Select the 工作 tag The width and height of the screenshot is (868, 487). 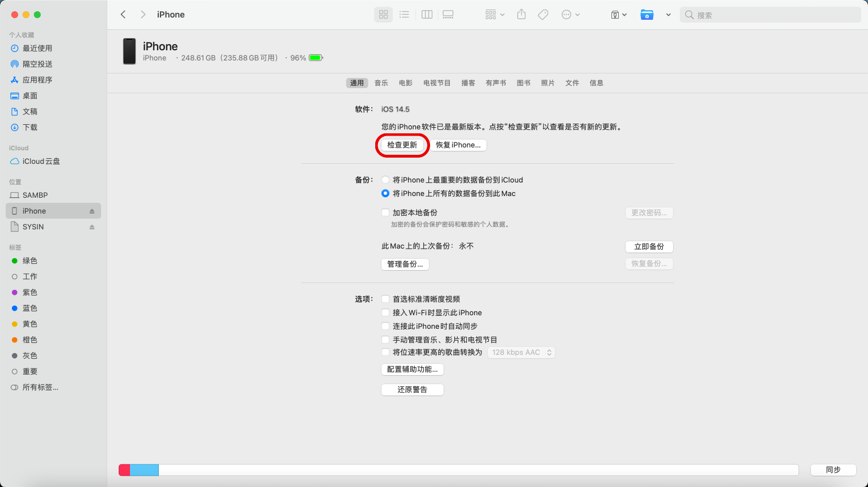tap(53, 276)
